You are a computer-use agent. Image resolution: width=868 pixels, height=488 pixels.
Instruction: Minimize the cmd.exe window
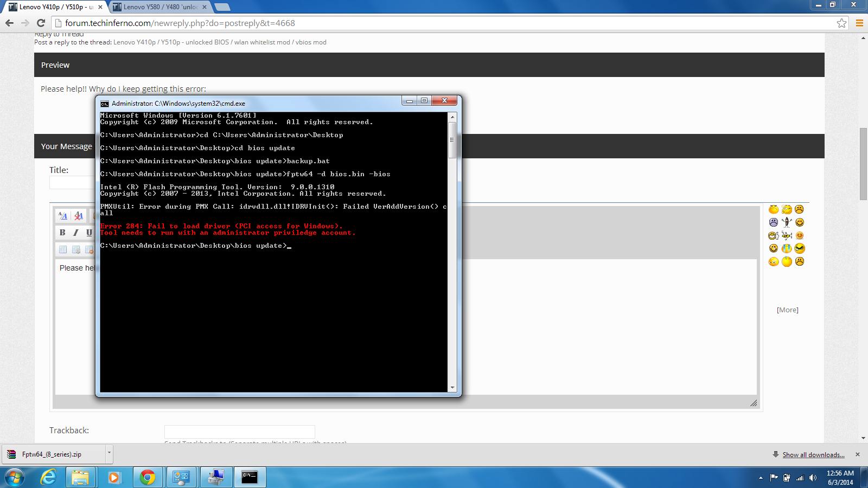[410, 101]
